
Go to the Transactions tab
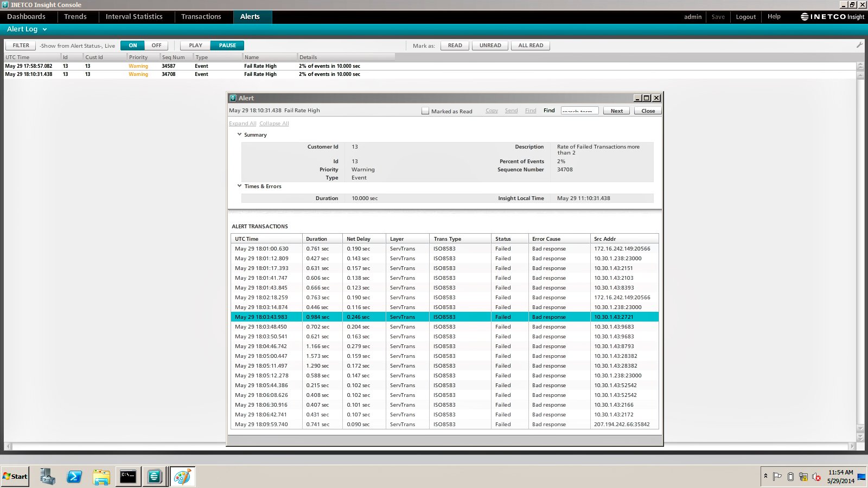(201, 17)
